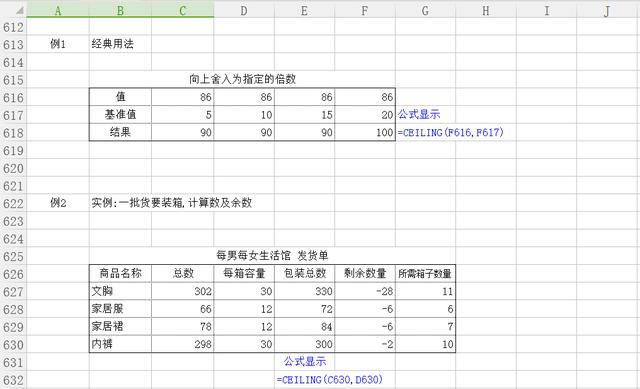Select the remaining quantity cell showing -28
The width and height of the screenshot is (640, 389).
365,291
